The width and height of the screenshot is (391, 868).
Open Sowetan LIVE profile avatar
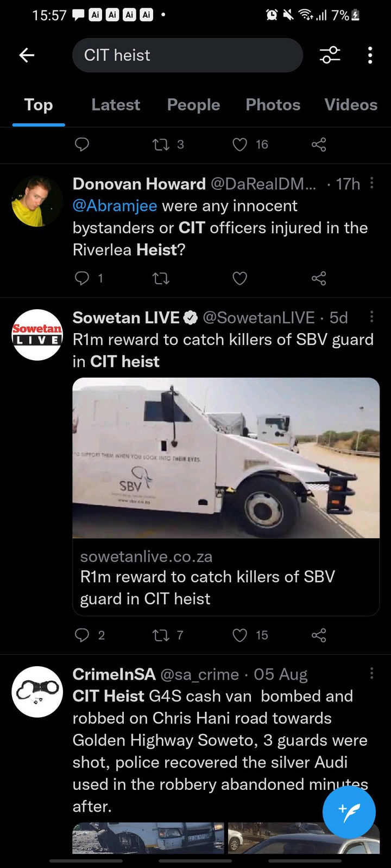point(37,335)
